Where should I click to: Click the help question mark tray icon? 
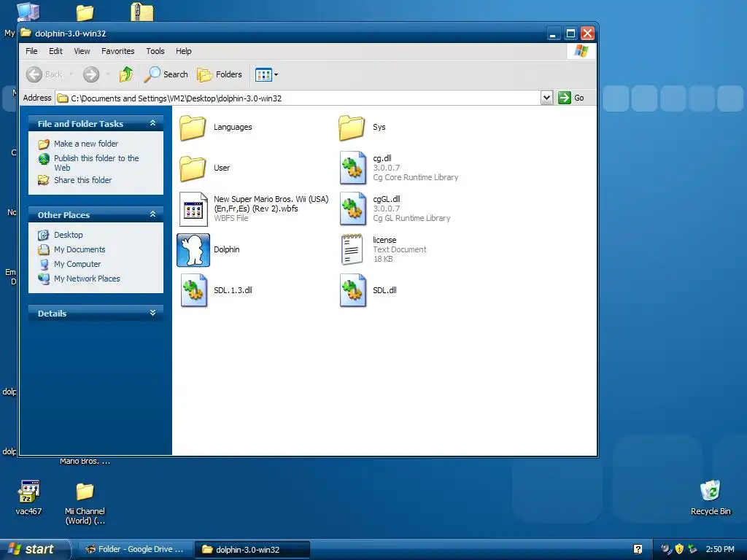[638, 549]
